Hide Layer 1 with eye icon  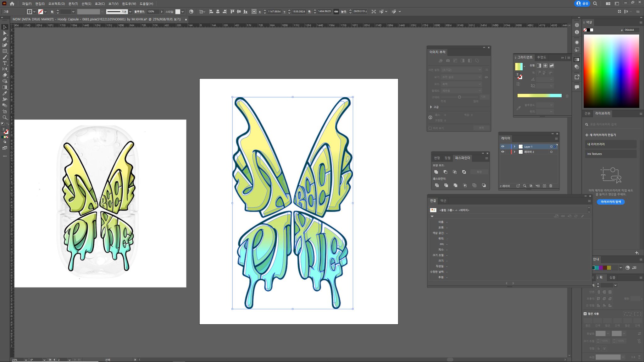(x=502, y=146)
